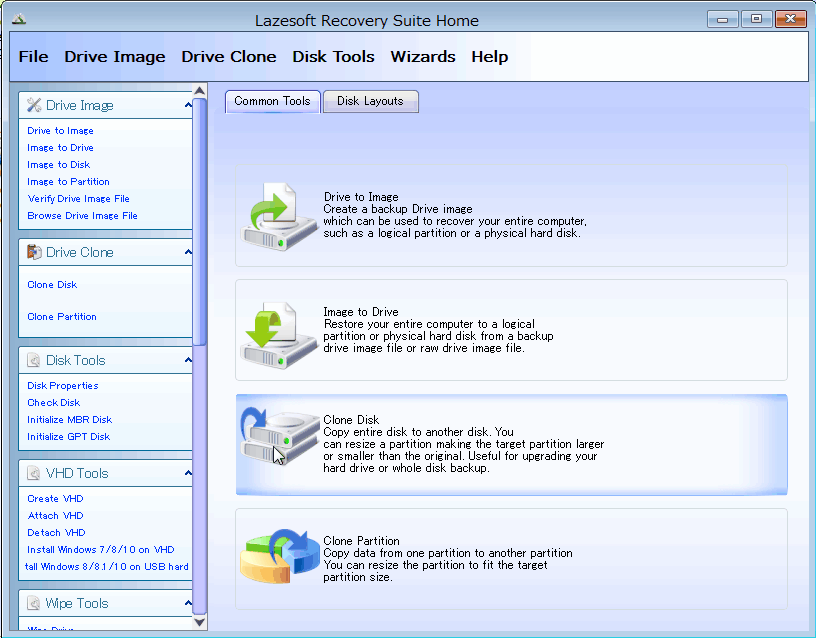
Task: Open Install Windows on USB hard link
Action: coord(107,567)
